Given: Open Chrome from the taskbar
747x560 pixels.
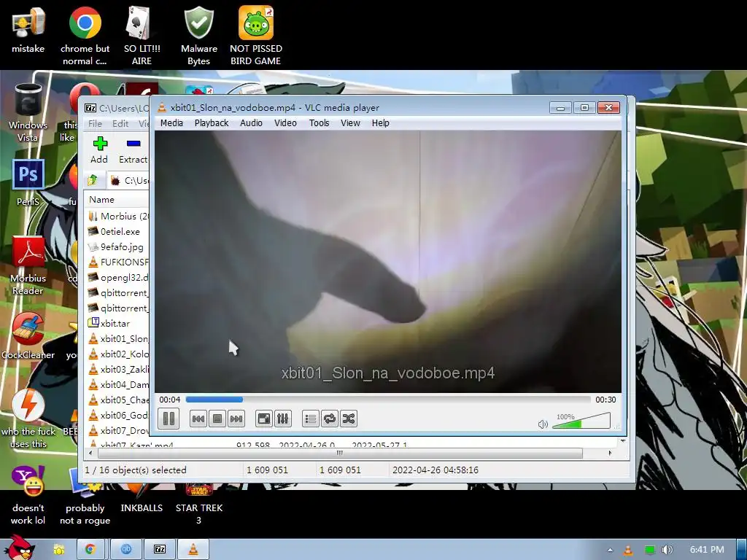Looking at the screenshot, I should (90, 550).
